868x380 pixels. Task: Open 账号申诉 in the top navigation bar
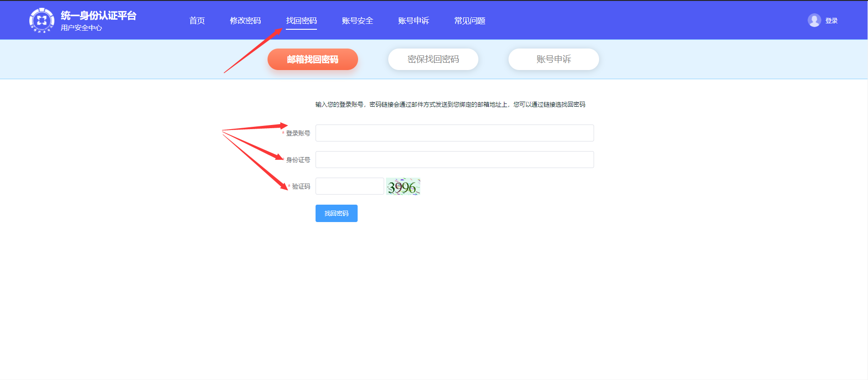point(413,21)
